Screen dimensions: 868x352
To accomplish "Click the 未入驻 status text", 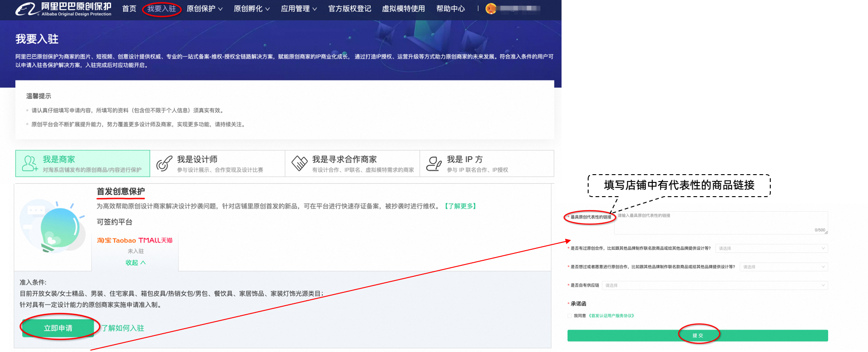I will (x=136, y=251).
